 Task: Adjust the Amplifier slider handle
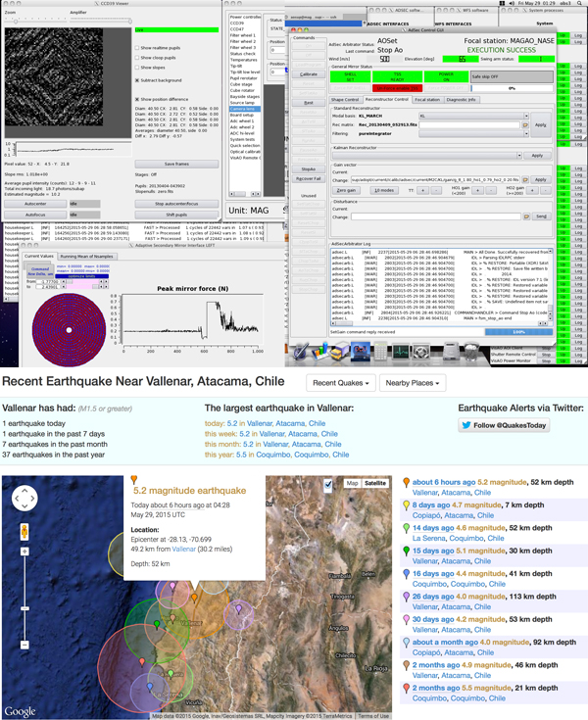pos(130,22)
